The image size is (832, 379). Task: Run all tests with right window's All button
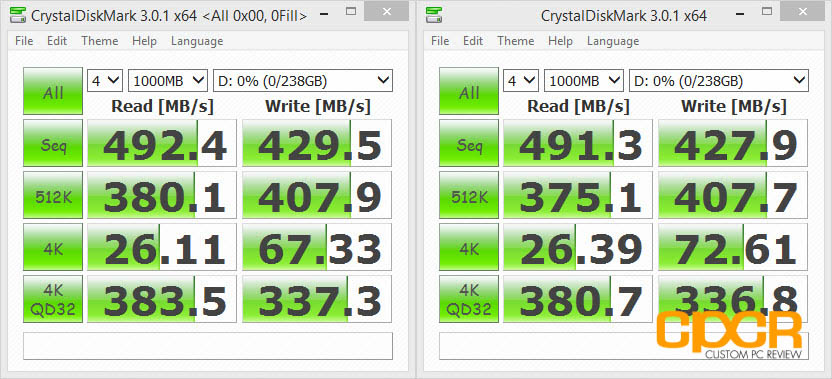469,91
